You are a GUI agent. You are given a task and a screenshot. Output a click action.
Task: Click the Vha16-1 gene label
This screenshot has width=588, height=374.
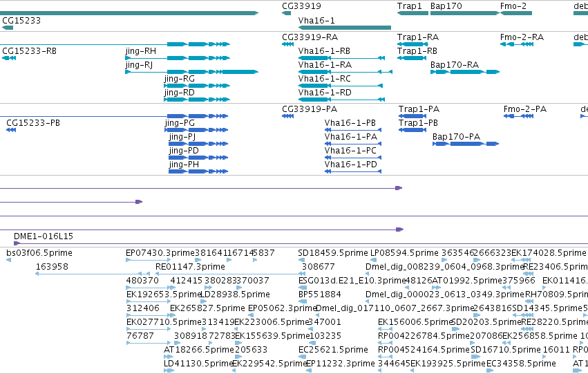[x=316, y=20]
